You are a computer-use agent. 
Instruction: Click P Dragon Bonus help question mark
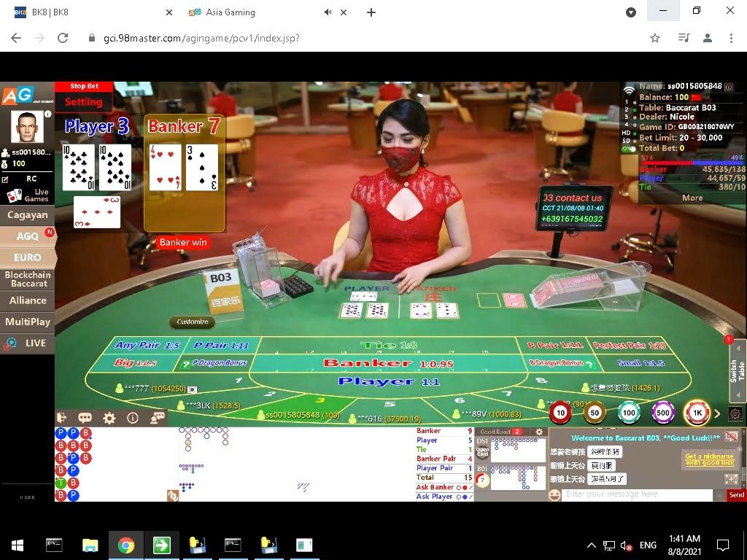coord(186,365)
